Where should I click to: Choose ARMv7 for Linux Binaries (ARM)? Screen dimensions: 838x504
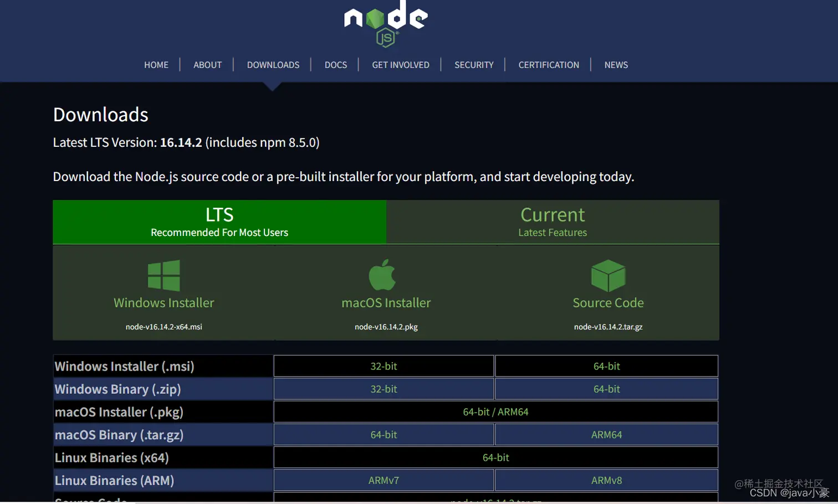click(x=384, y=480)
